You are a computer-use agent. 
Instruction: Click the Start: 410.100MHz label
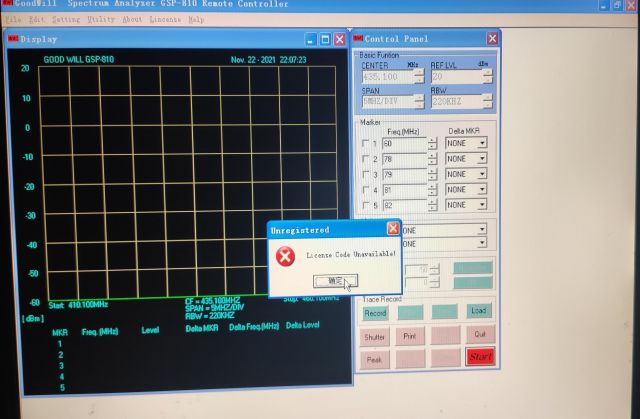click(x=78, y=305)
